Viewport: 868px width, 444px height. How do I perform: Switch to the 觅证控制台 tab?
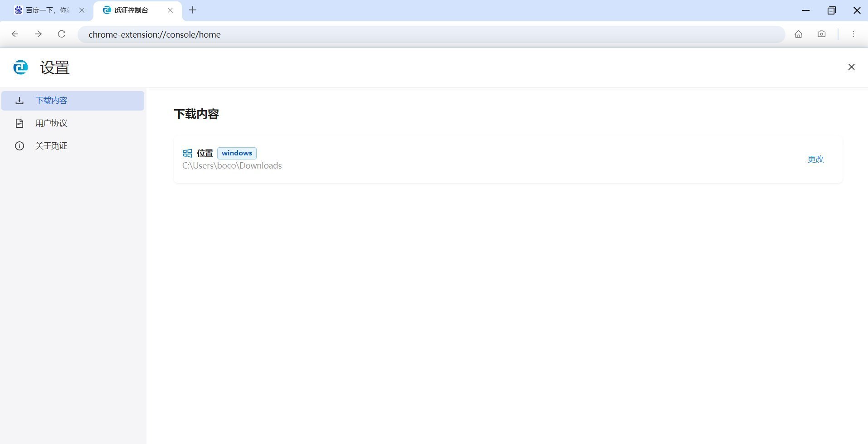[132, 10]
